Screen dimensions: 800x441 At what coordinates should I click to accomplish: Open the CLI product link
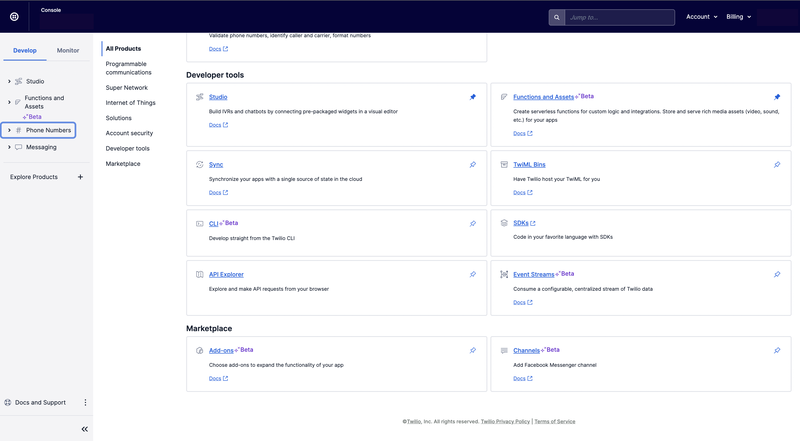[213, 224]
